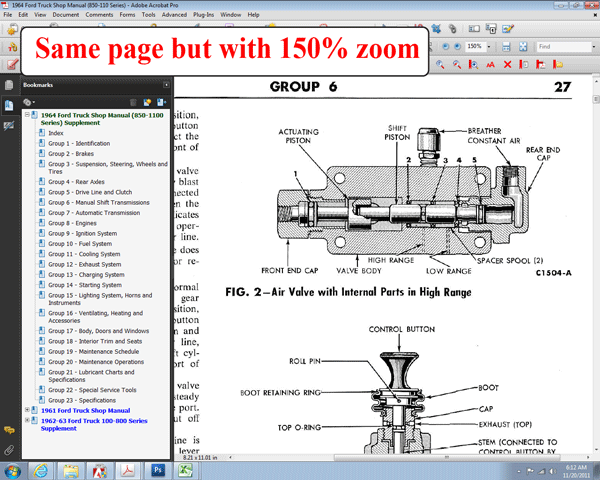
Task: Click the blue gear toolbar icon
Action: (436, 29)
